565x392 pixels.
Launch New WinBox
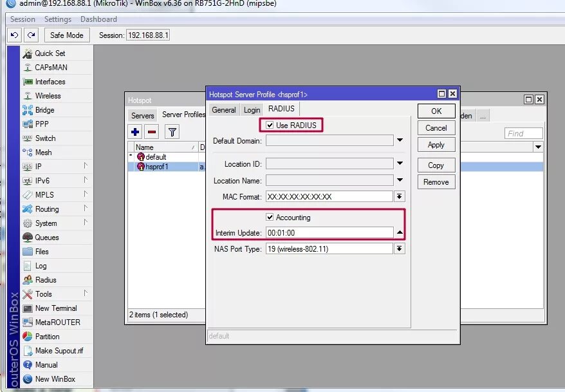point(57,379)
